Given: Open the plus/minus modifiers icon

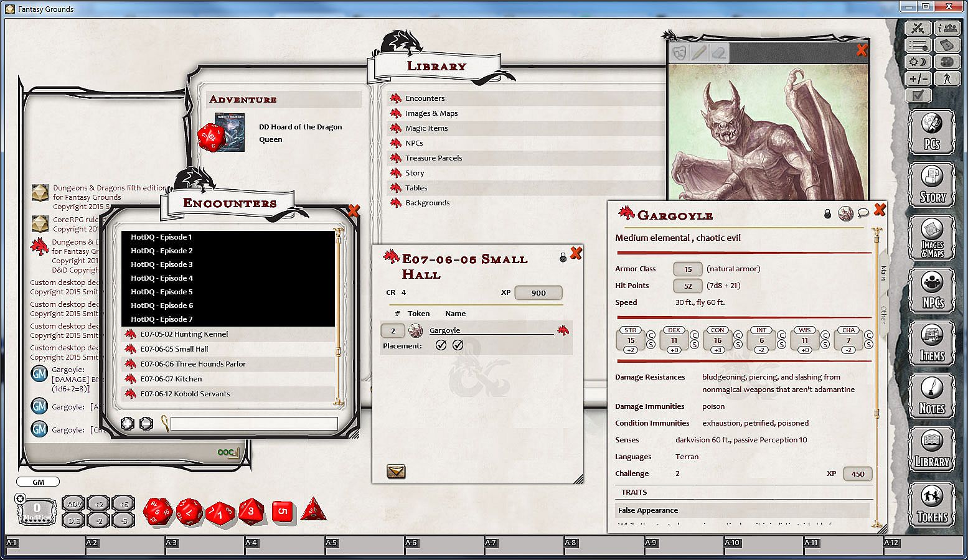Looking at the screenshot, I should click(918, 79).
